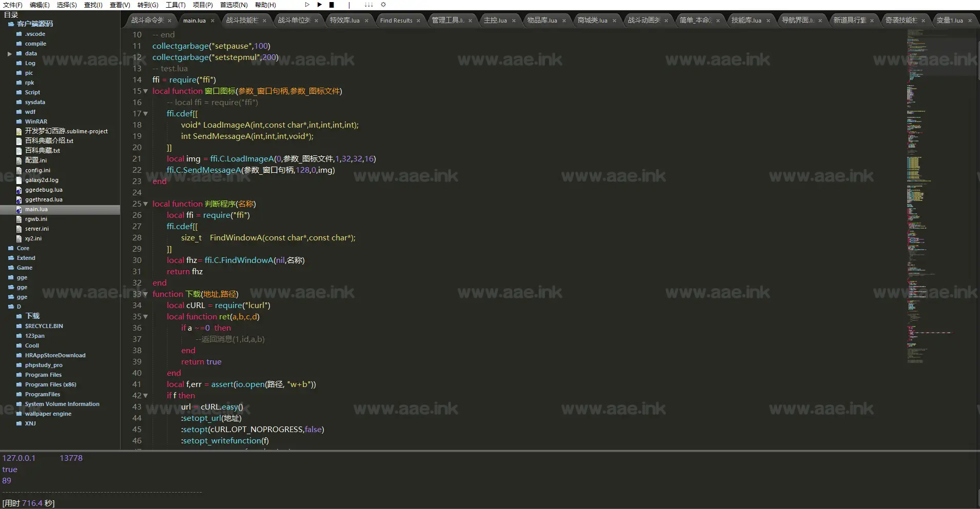Open the 文件(F) menu

13,5
